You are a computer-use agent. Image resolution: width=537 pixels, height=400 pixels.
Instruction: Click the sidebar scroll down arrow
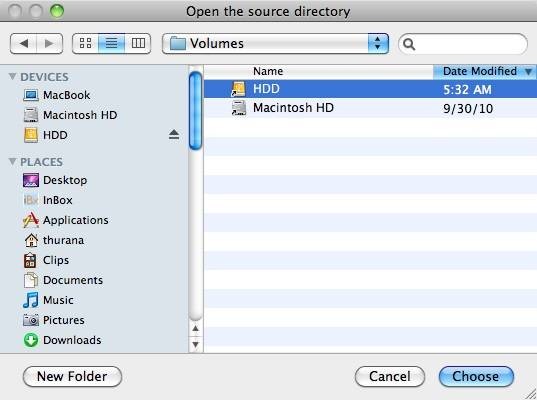pyautogui.click(x=196, y=344)
